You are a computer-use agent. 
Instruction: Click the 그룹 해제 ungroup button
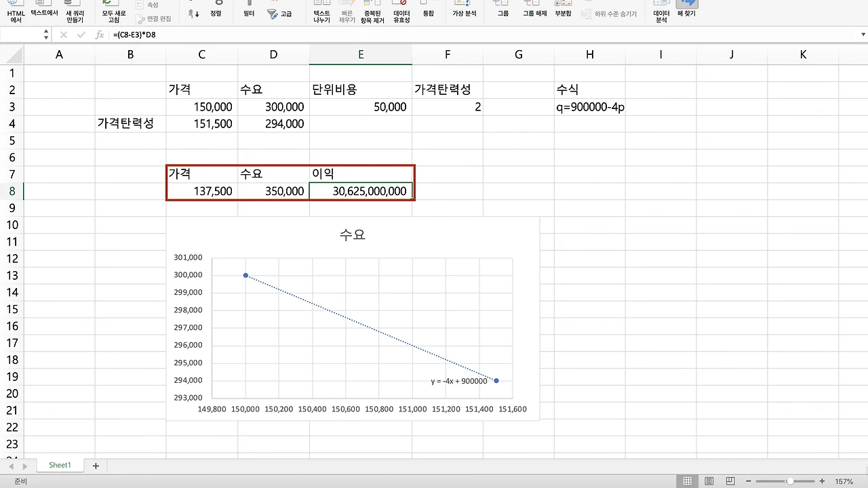(535, 9)
